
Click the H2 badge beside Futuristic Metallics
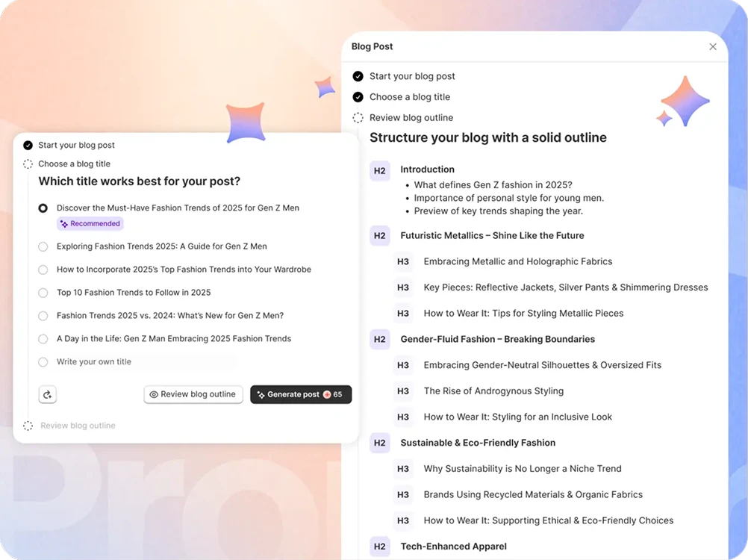(380, 236)
